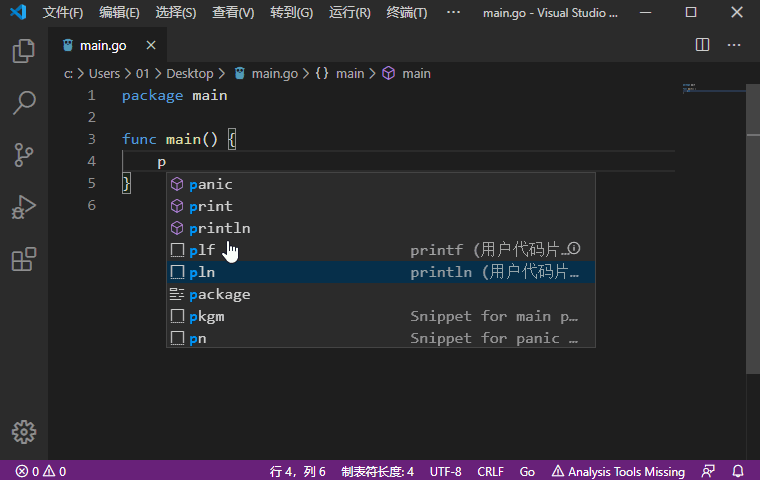This screenshot has height=480, width=760.
Task: Open the Search view in activity bar
Action: coord(24,102)
